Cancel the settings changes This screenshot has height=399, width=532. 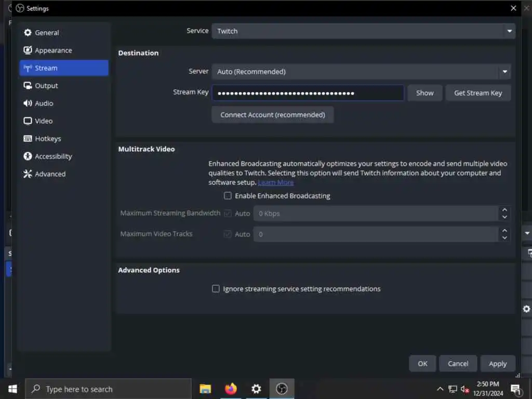458,363
